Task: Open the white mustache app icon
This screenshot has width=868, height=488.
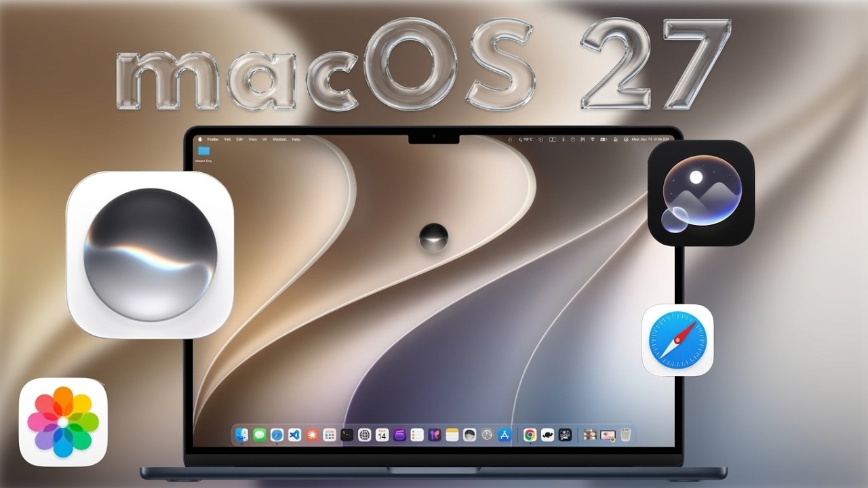Action: (548, 435)
